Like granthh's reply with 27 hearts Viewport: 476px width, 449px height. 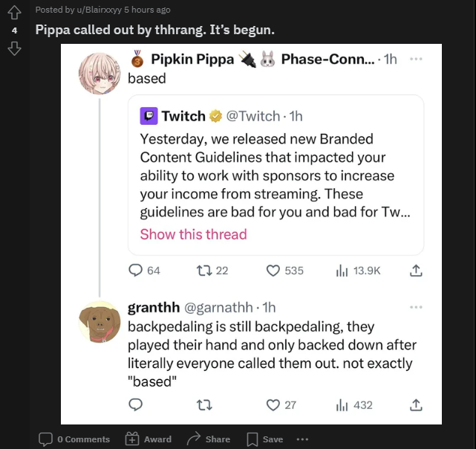click(273, 405)
